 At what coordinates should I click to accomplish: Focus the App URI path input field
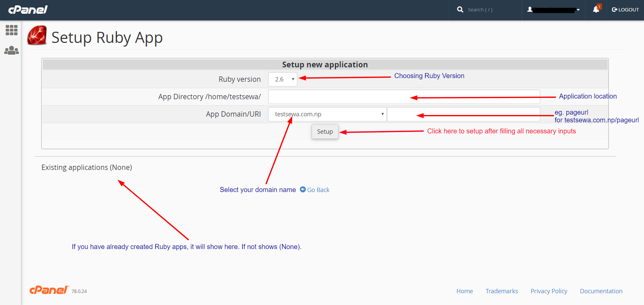[463, 114]
